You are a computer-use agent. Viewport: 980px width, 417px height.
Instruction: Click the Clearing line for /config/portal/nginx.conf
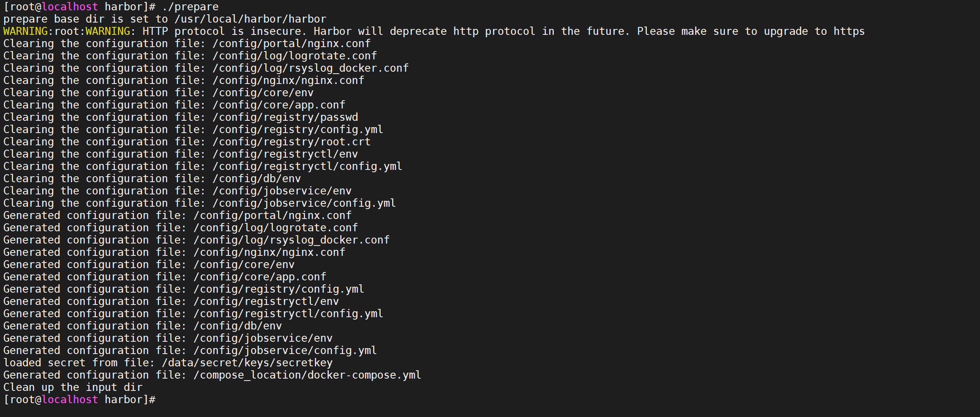coord(187,44)
